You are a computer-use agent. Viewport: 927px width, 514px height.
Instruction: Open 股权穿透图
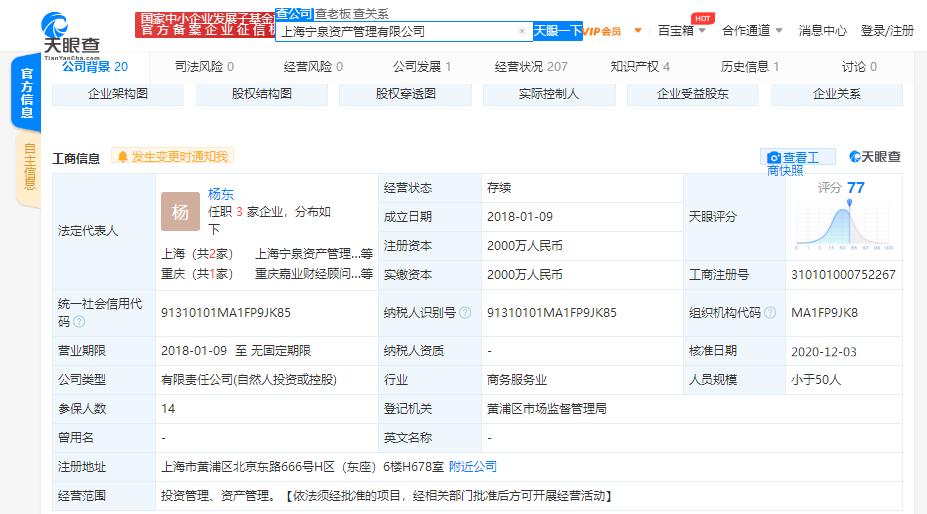click(x=406, y=94)
